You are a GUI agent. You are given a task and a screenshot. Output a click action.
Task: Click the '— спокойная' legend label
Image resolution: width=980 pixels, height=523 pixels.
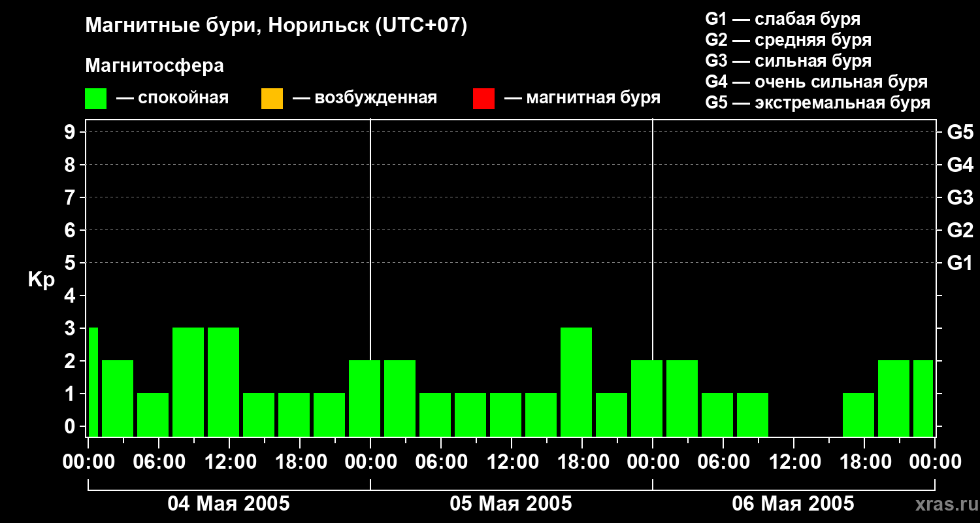pos(172,98)
